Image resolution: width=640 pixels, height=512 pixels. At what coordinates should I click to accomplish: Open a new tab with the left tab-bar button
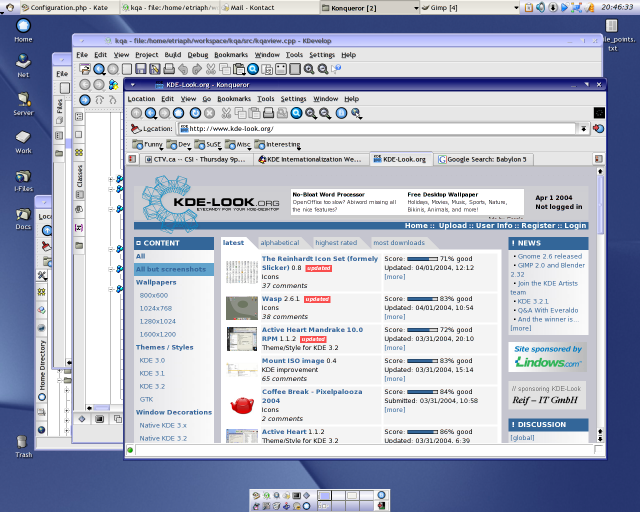132,159
